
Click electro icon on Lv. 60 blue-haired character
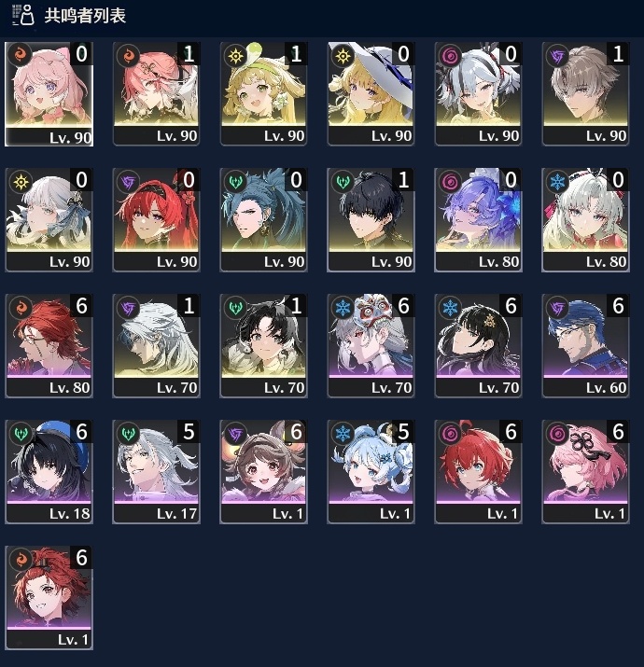pyautogui.click(x=557, y=308)
